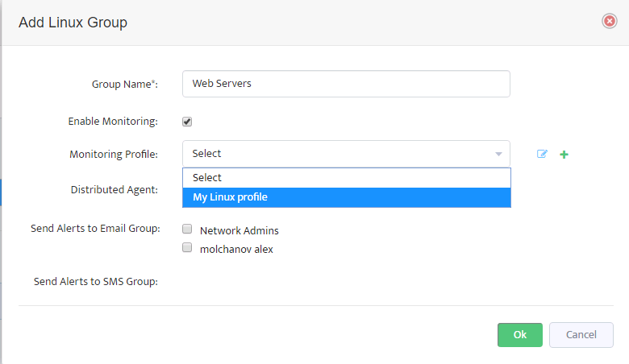The image size is (629, 364).
Task: Click the Send Alerts to SMS Group label
Action: pos(96,282)
